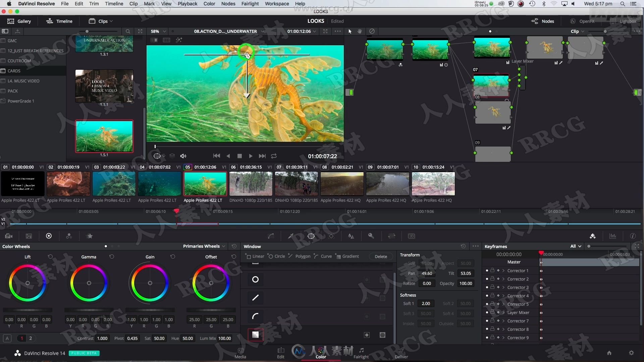Open the Color menu in menu bar
Screen dimensions: 644x362
click(209, 4)
